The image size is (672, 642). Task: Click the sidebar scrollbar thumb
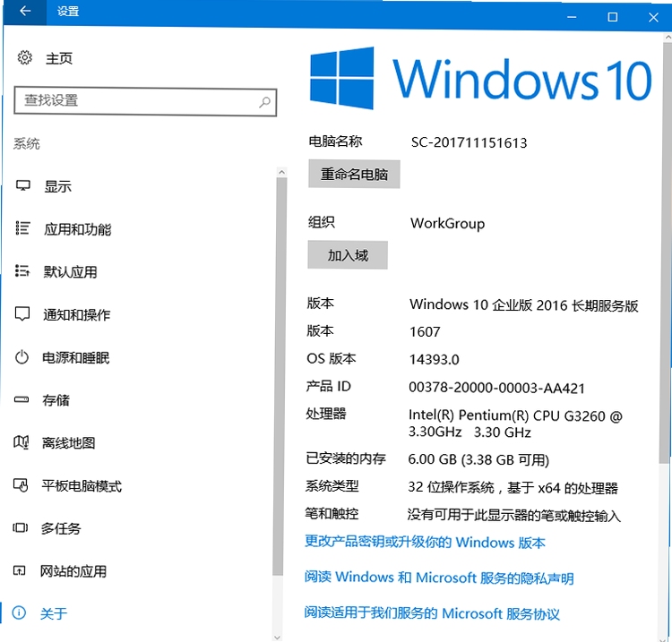(x=280, y=377)
